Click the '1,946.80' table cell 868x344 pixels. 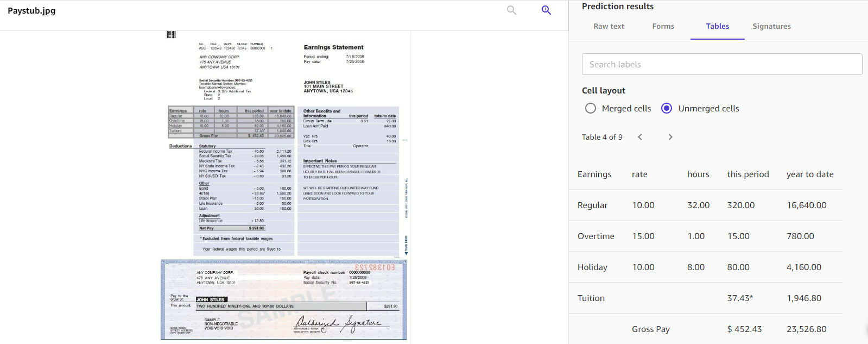(x=804, y=298)
